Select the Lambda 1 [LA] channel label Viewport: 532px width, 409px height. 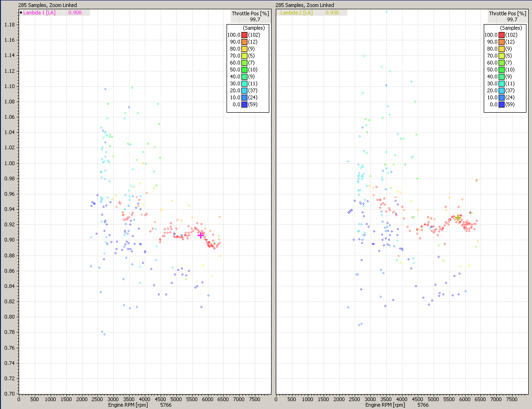(x=39, y=13)
